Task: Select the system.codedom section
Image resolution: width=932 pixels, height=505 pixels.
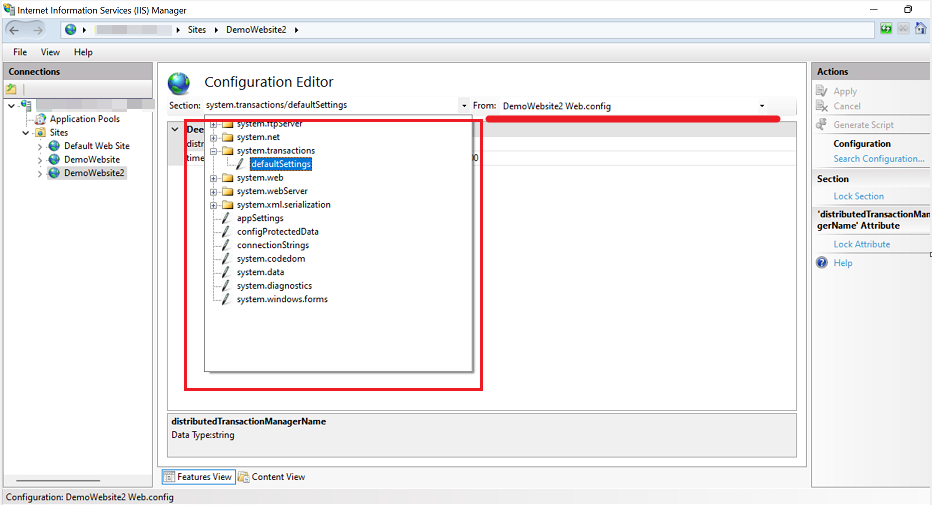Action: pyautogui.click(x=271, y=259)
